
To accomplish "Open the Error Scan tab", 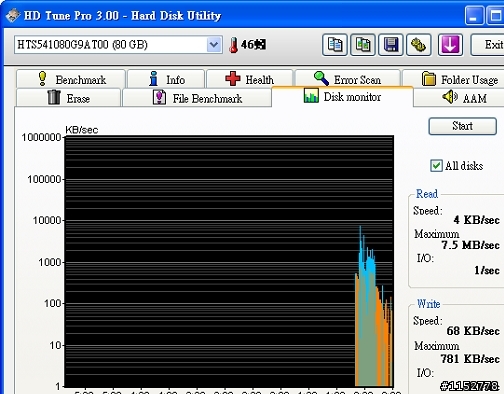I will point(348,79).
